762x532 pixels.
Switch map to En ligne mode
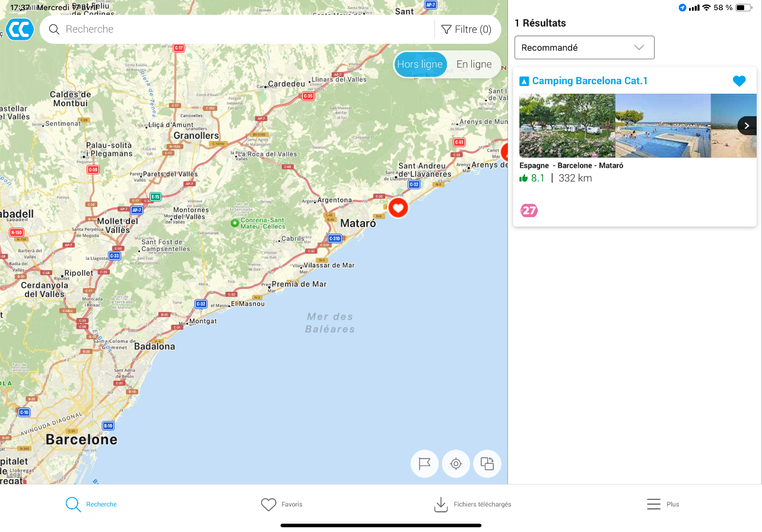474,65
